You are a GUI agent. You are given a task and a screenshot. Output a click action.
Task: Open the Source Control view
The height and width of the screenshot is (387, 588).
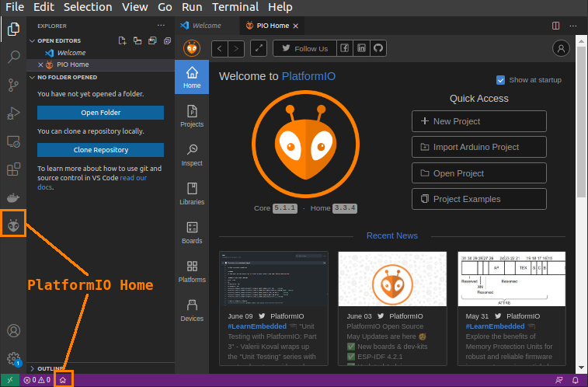[13, 85]
